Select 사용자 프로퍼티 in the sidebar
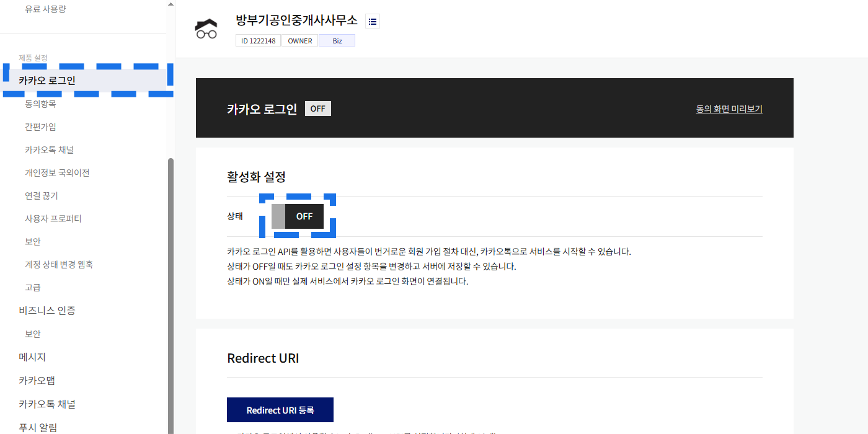868x434 pixels. tap(53, 219)
